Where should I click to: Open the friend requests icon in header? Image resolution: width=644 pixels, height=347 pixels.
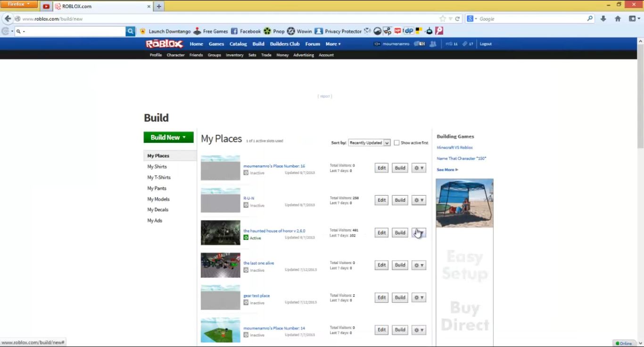[x=433, y=44]
